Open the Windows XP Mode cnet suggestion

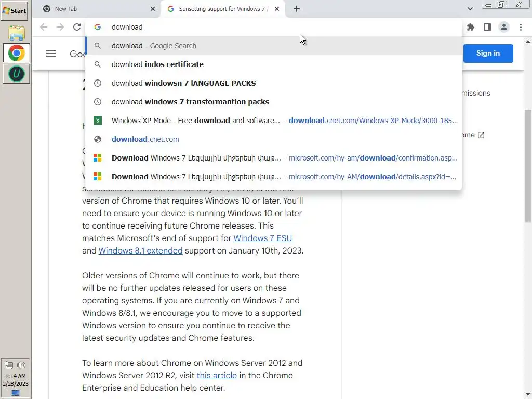pos(274,121)
